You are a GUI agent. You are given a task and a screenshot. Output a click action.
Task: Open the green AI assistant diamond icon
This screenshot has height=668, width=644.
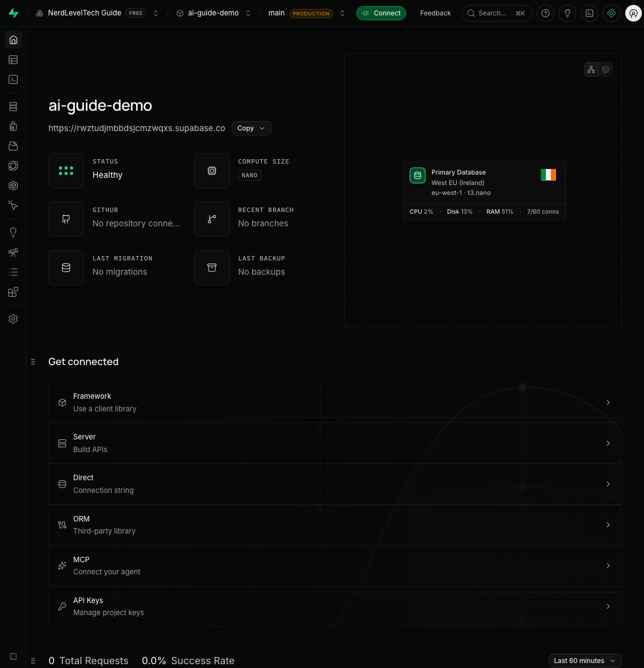[612, 13]
